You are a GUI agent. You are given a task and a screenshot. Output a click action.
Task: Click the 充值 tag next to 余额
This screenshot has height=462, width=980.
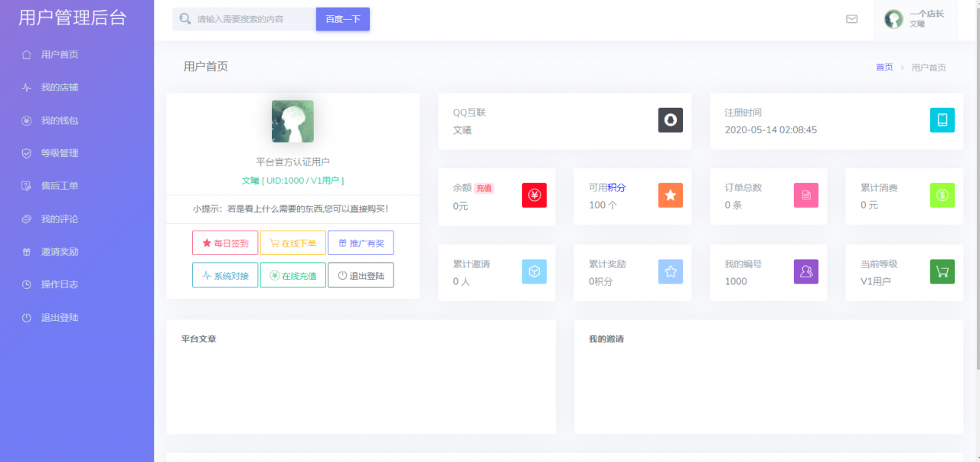[483, 188]
